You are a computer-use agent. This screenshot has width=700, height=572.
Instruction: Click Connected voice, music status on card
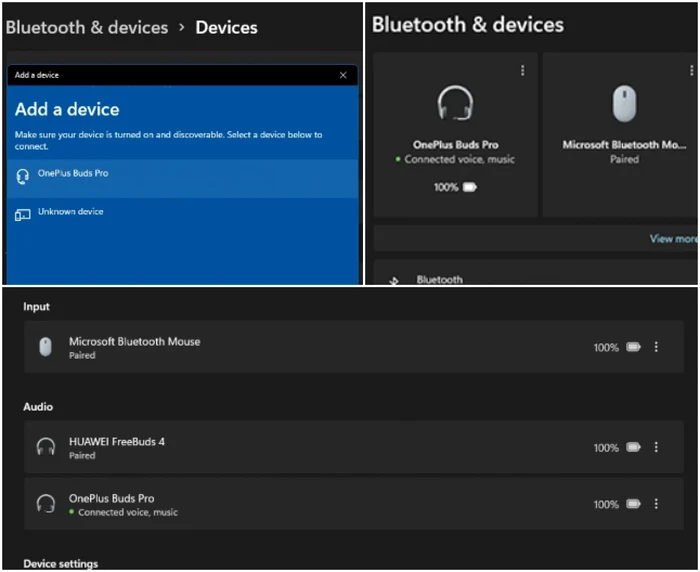pyautogui.click(x=459, y=159)
